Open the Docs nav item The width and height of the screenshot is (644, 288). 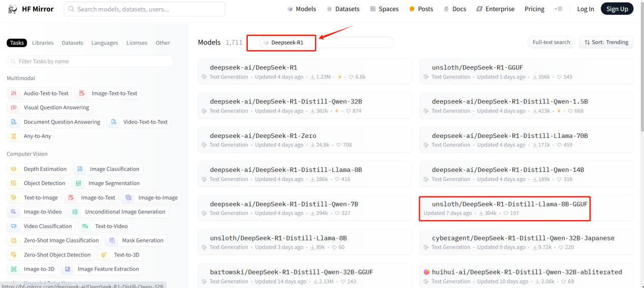point(455,9)
